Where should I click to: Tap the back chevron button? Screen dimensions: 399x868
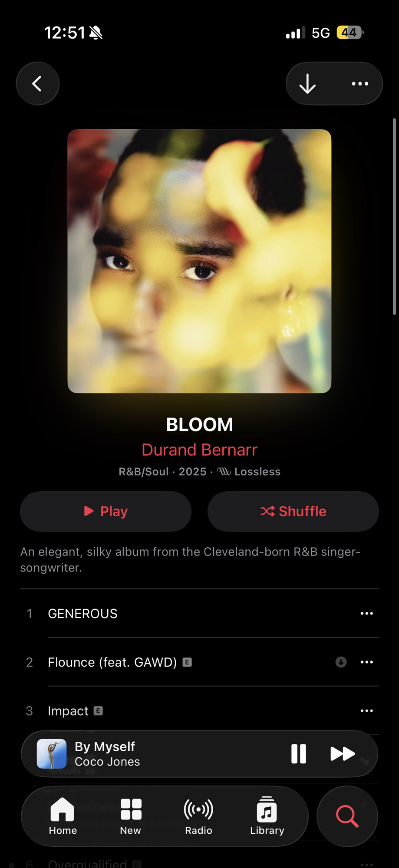point(38,83)
